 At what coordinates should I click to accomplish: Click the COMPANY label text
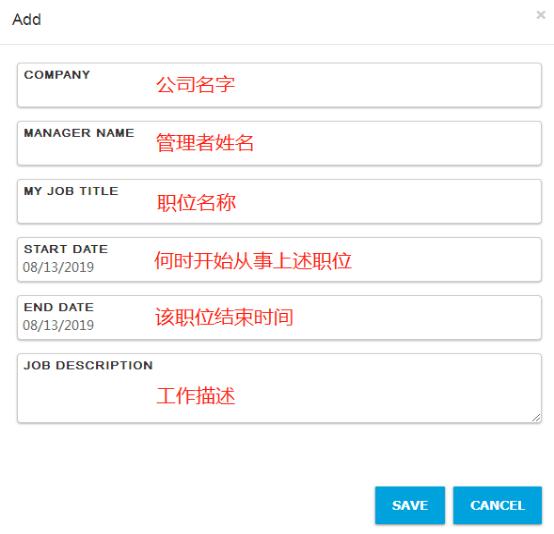57,75
